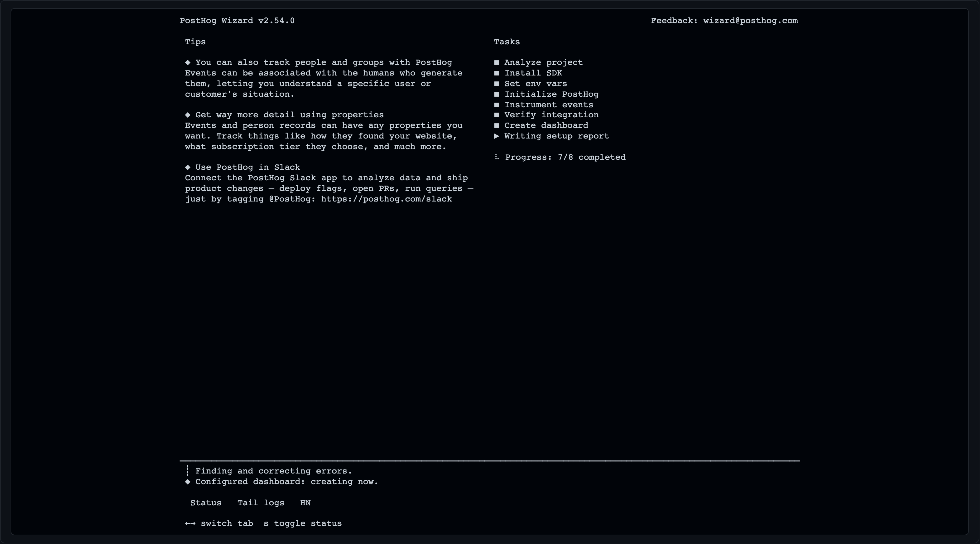This screenshot has height=544, width=980.
Task: Open the posthog.com/slack link
Action: tap(387, 199)
